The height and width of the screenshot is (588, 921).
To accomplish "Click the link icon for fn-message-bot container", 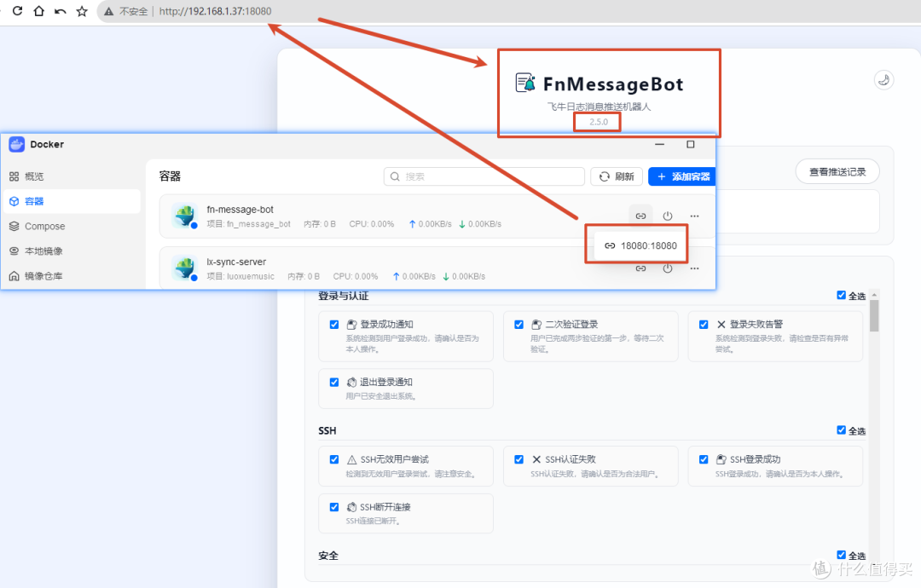I will pos(640,216).
